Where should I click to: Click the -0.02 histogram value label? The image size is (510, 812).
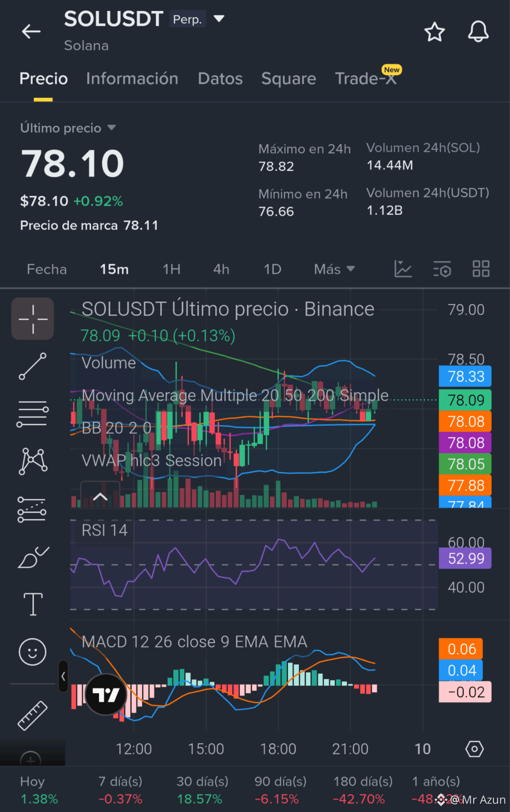[465, 692]
